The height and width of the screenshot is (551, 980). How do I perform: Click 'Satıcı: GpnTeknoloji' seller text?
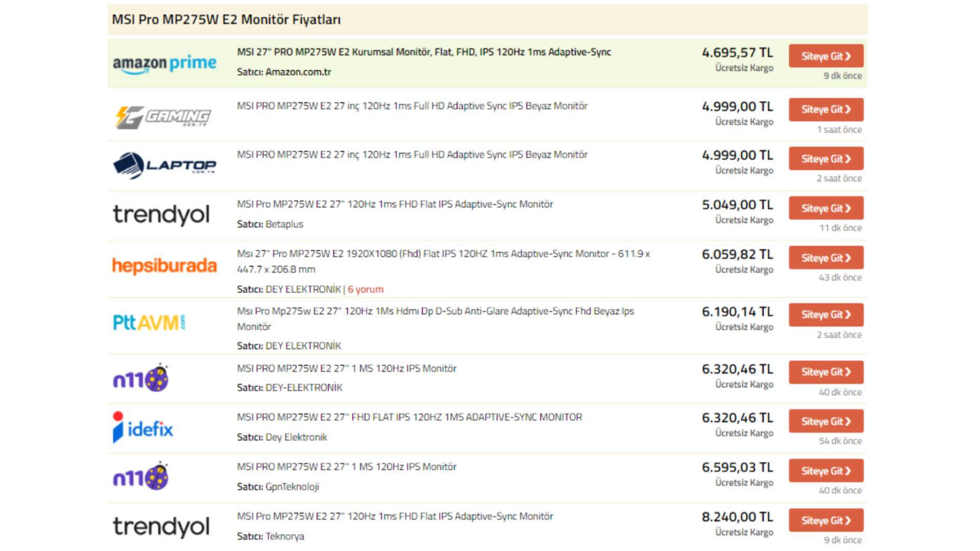278,487
